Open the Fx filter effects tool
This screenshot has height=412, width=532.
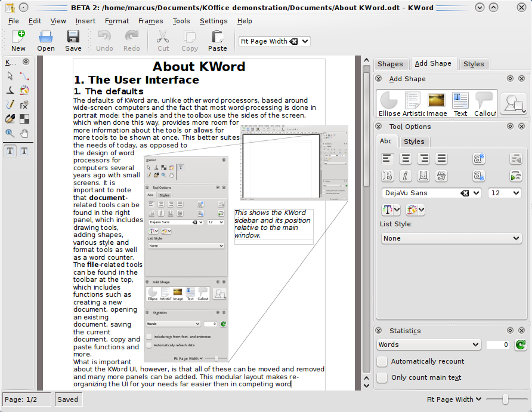pyautogui.click(x=24, y=104)
